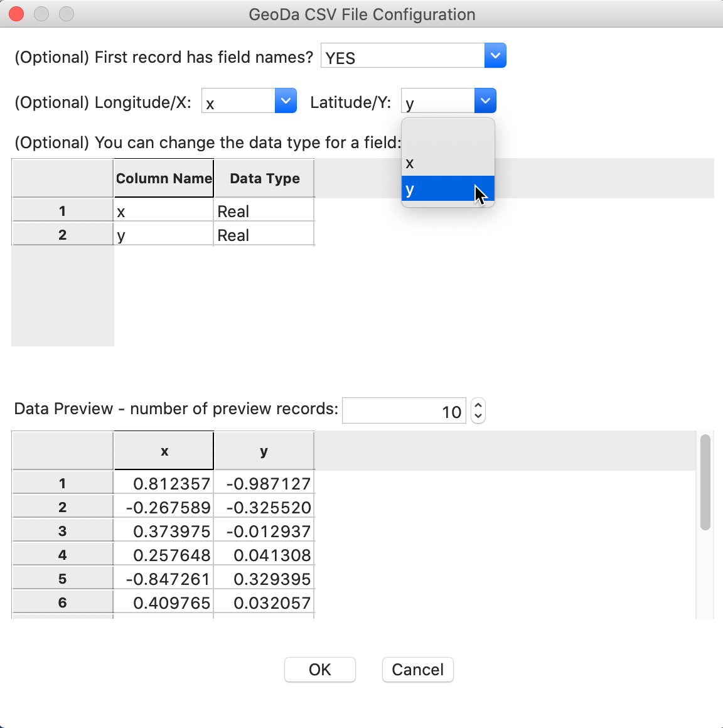Select preview cell 0.373975
The height and width of the screenshot is (728, 723).
(164, 531)
